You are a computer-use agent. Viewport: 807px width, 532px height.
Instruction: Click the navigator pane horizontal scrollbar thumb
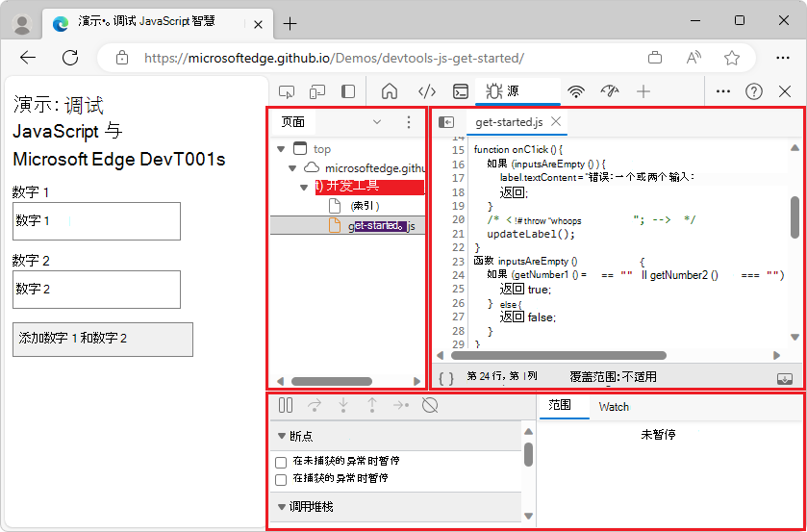pos(332,382)
